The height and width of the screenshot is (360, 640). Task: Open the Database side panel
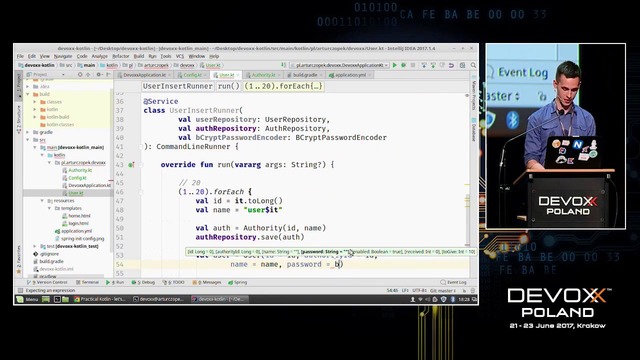[x=474, y=130]
